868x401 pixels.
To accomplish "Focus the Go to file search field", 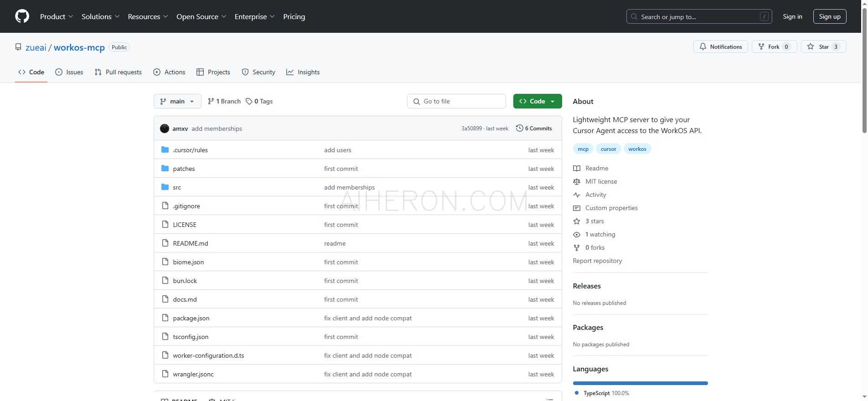I will point(456,101).
